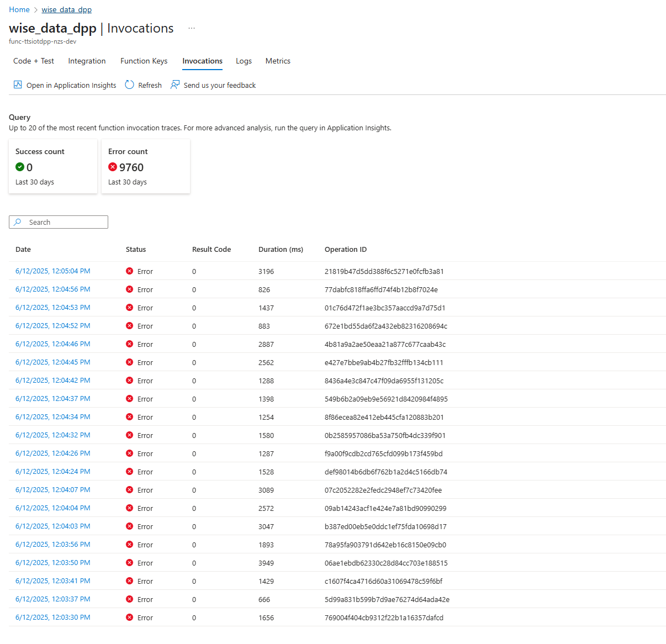Click error icon in 12:04:53 PM row
Viewport: 666px width, 644px height.
point(129,308)
